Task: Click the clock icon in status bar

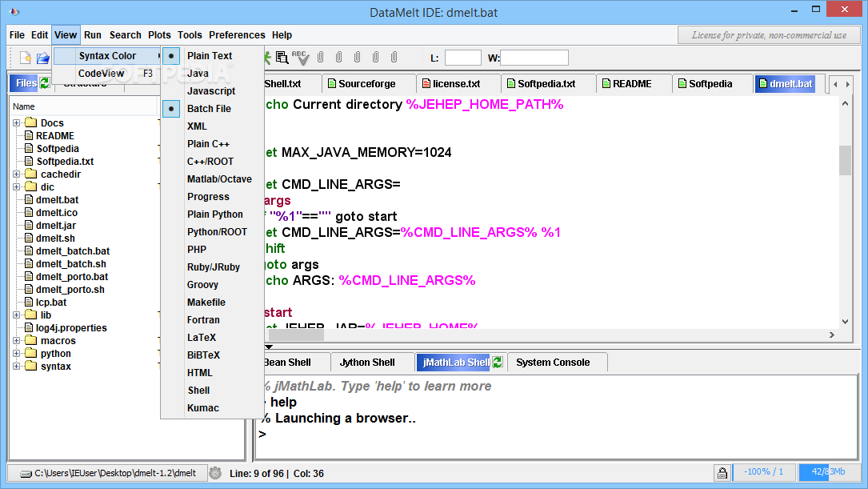Action: pyautogui.click(x=215, y=473)
